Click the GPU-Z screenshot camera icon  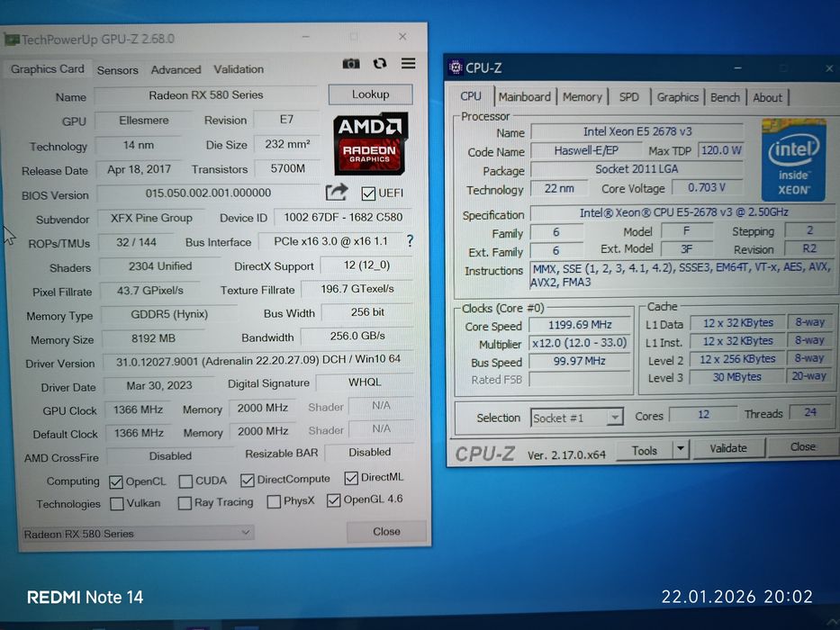coord(351,64)
